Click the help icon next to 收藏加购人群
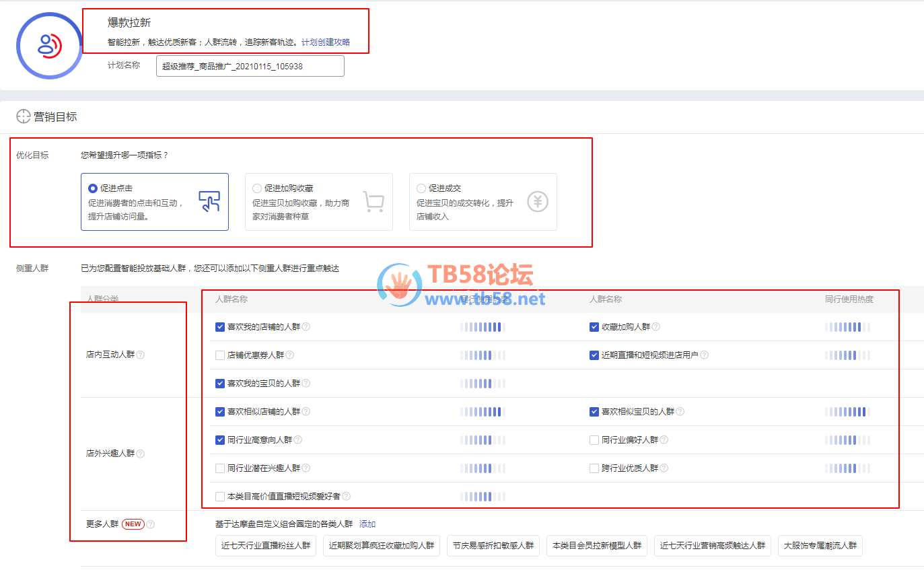The width and height of the screenshot is (924, 570). coord(656,327)
